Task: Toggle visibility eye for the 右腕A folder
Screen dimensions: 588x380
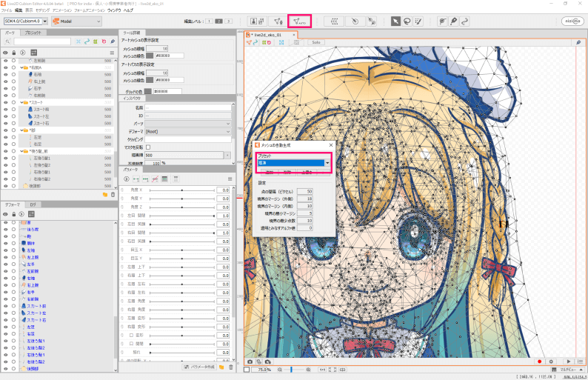Action: (x=5, y=67)
